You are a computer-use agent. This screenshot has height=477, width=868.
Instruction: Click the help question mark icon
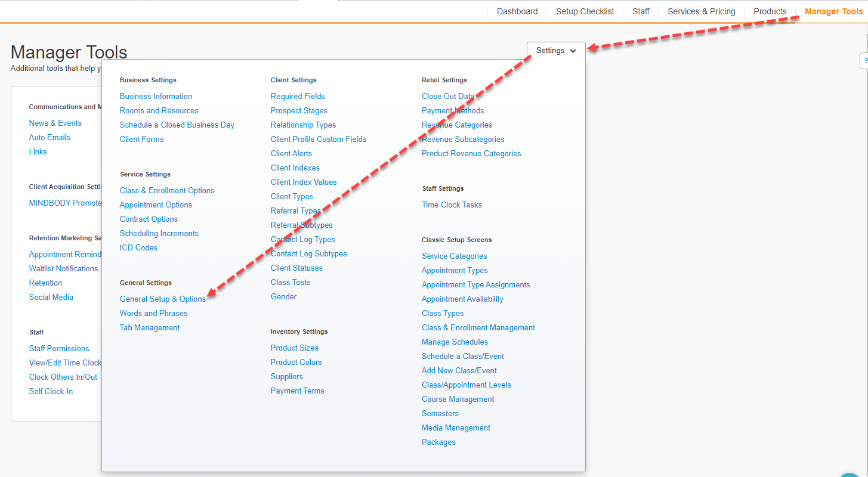pyautogui.click(x=864, y=61)
